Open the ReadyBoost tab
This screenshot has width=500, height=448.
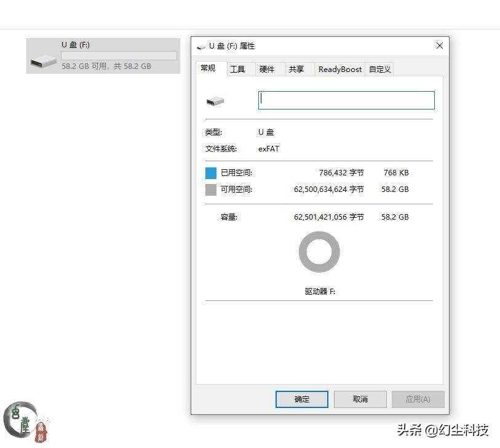pos(339,69)
